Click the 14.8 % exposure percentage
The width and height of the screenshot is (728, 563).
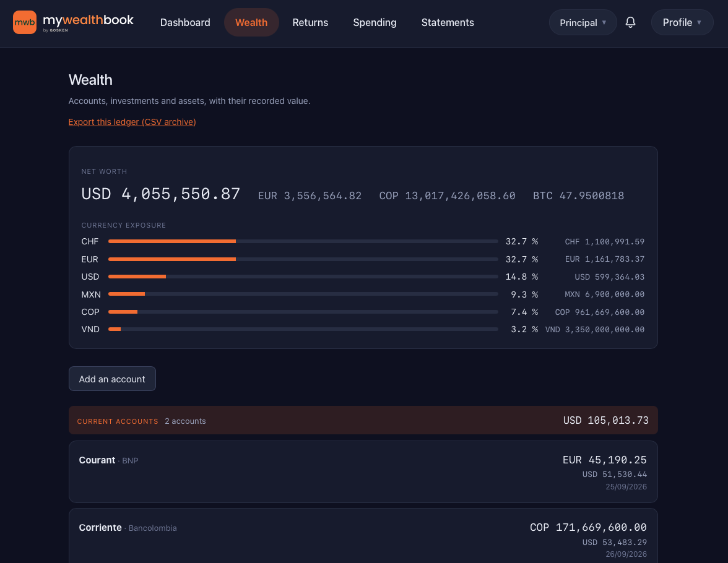(x=522, y=277)
